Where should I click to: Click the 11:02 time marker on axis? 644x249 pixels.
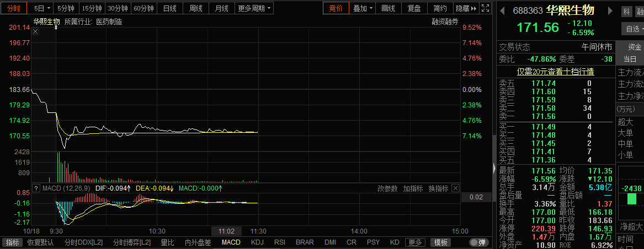226,231
